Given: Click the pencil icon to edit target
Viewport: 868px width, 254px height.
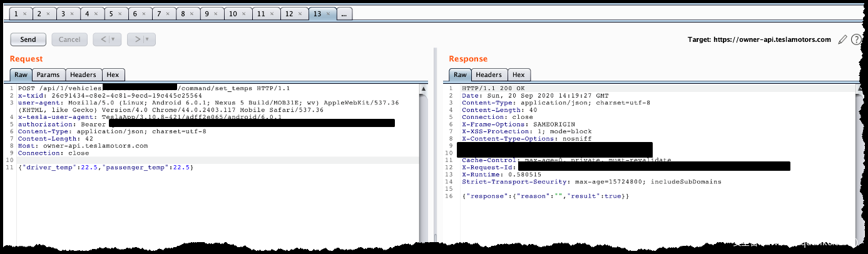Looking at the screenshot, I should click(842, 39).
